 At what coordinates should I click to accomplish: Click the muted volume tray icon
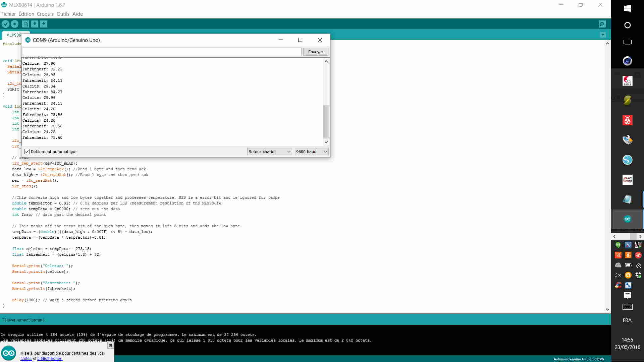618,275
